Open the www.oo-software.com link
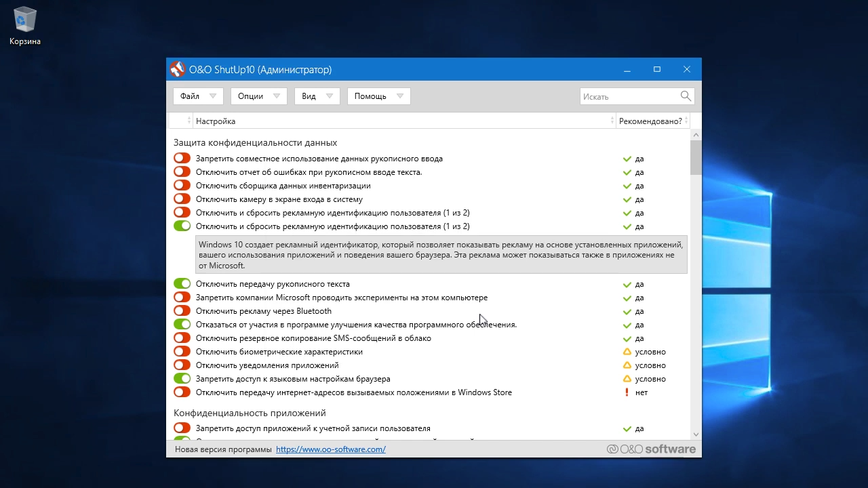Viewport: 868px width, 488px height. point(331,449)
